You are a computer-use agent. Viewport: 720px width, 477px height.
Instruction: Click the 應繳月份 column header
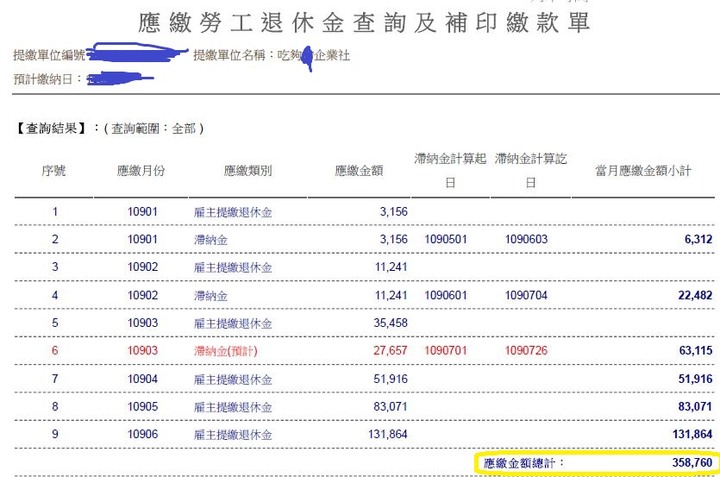click(x=141, y=171)
